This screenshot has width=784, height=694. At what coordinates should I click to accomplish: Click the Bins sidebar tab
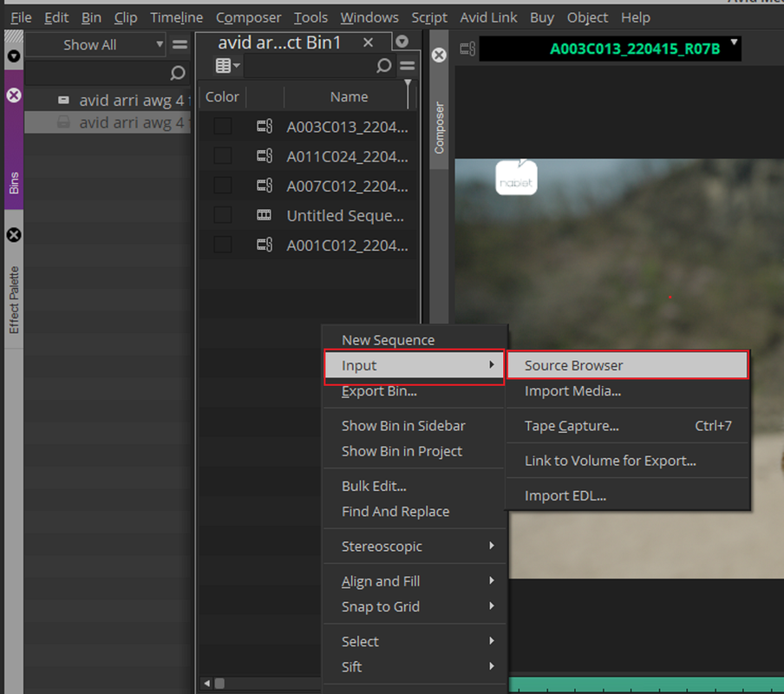pos(14,183)
